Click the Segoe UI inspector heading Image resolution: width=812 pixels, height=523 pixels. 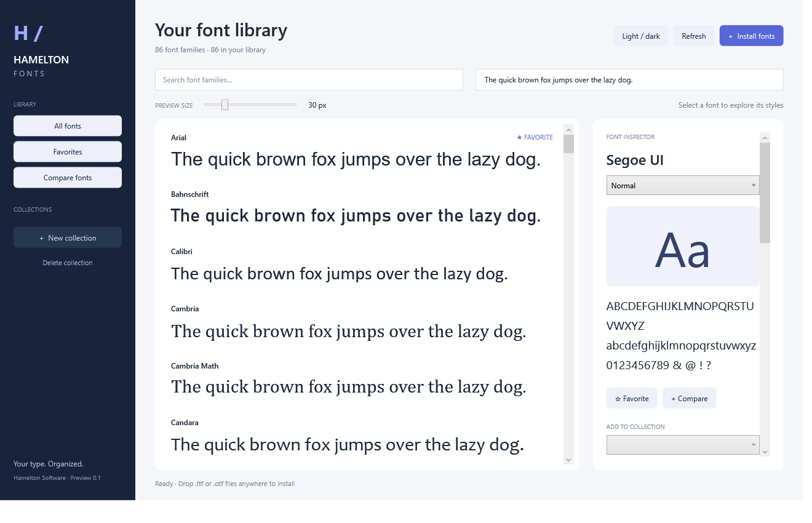(x=635, y=161)
